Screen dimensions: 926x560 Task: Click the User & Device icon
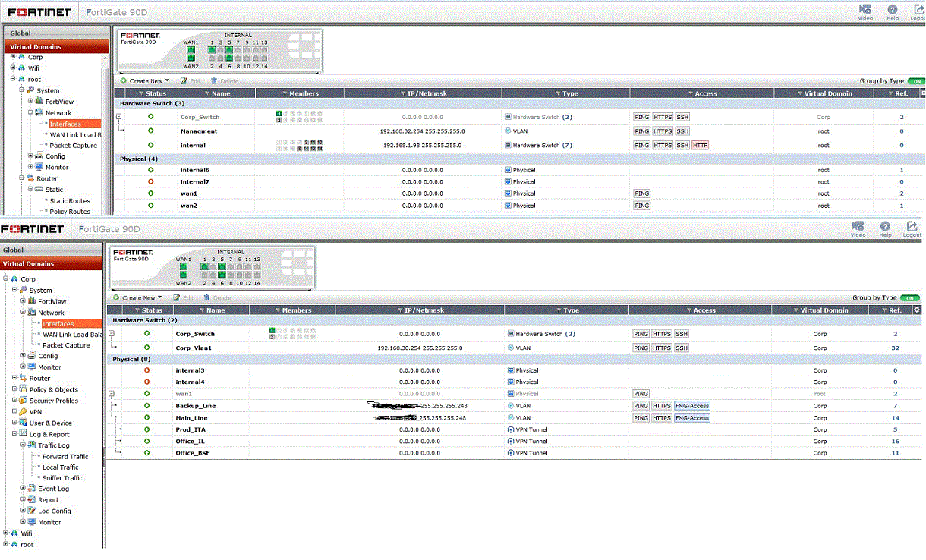pos(24,423)
